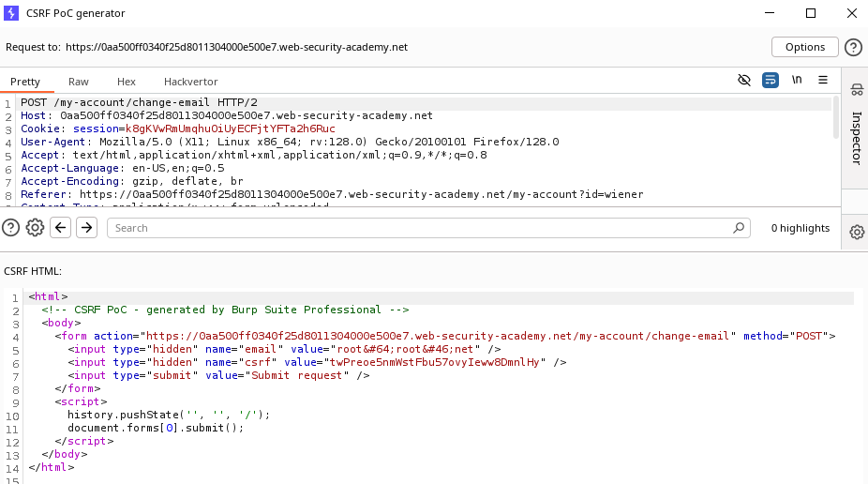Click the request editor vertical scrollbar
Image resolution: width=868 pixels, height=484 pixels.
836,117
